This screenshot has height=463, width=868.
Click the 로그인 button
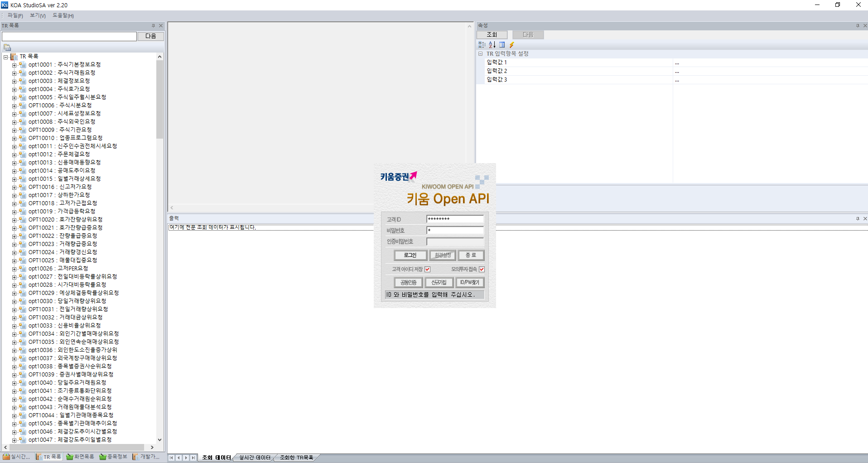410,256
